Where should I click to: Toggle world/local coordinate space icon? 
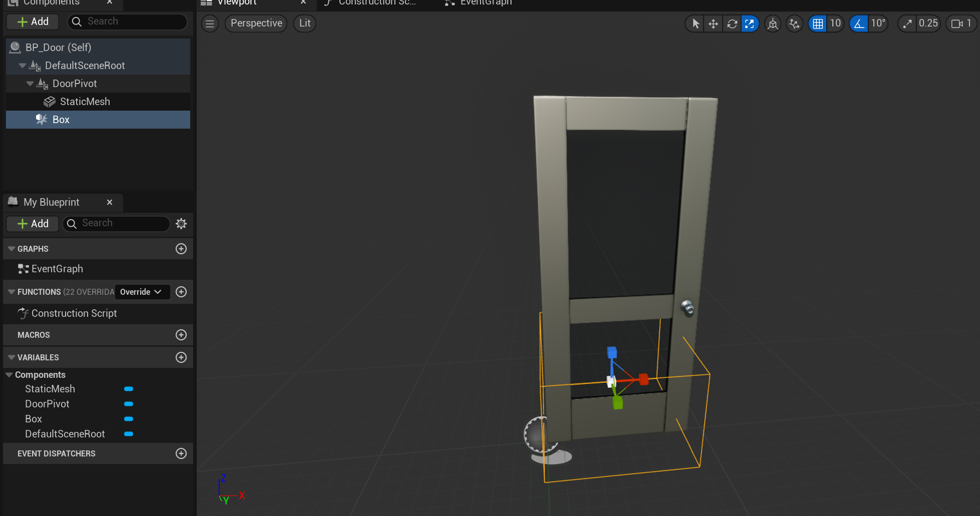(x=773, y=24)
